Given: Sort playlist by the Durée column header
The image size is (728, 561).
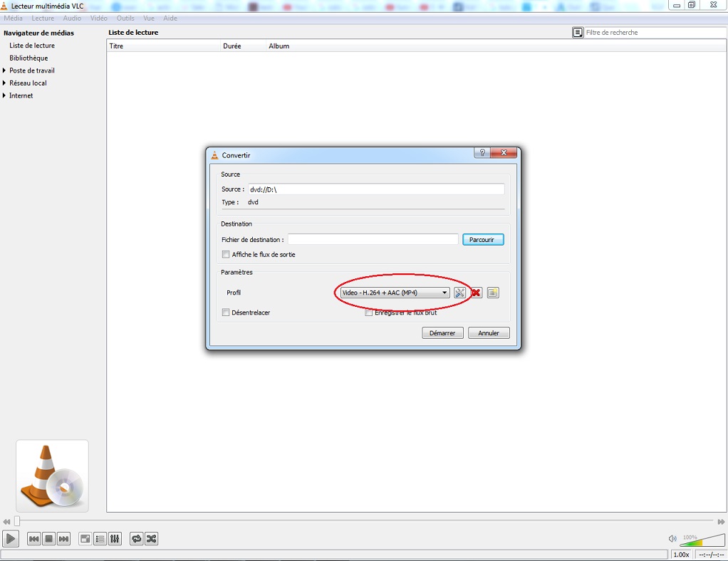Looking at the screenshot, I should (x=243, y=46).
